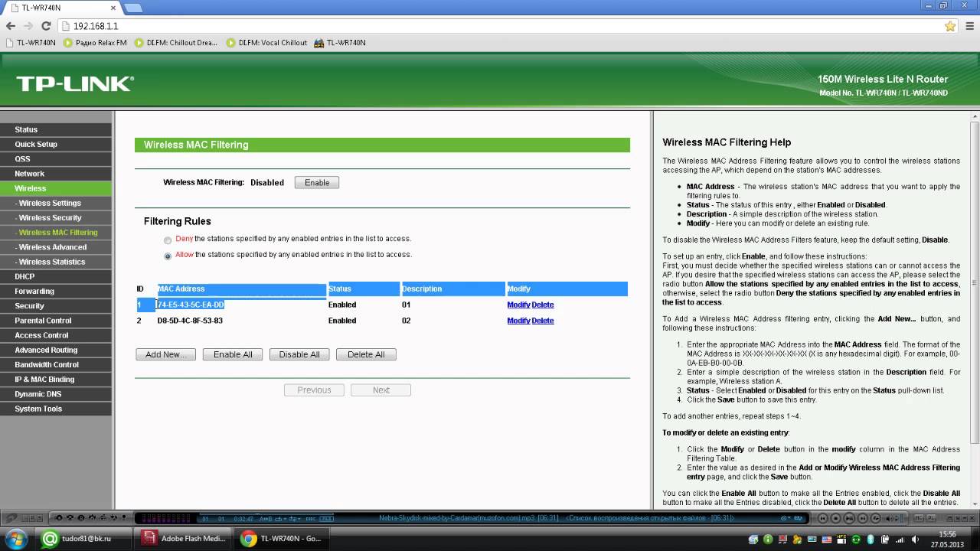Open the Status menu

56,129
